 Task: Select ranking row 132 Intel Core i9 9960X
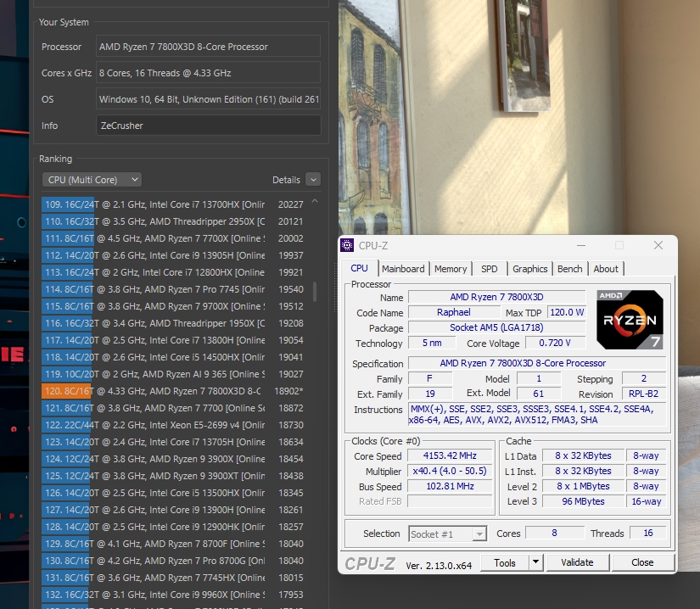173,595
